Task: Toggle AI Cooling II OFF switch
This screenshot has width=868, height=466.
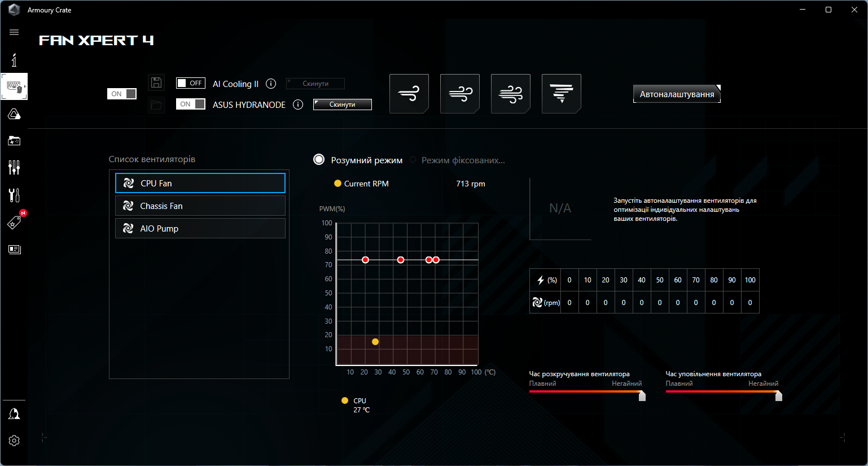Action: 191,83
